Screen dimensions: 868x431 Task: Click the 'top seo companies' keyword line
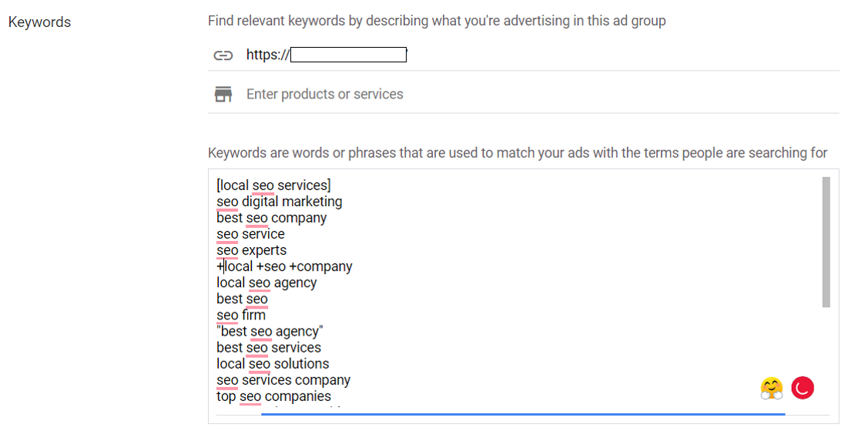(x=274, y=396)
